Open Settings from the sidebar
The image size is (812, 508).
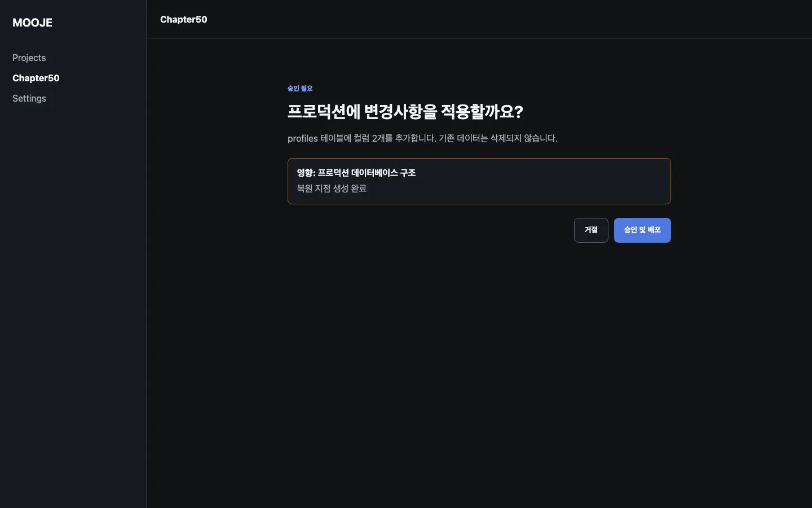click(29, 98)
